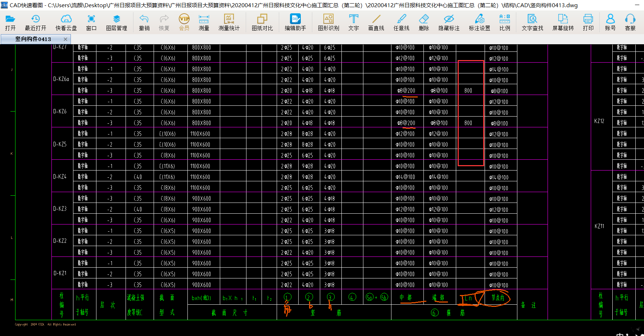Click the 中部 stirrup header

(405, 298)
